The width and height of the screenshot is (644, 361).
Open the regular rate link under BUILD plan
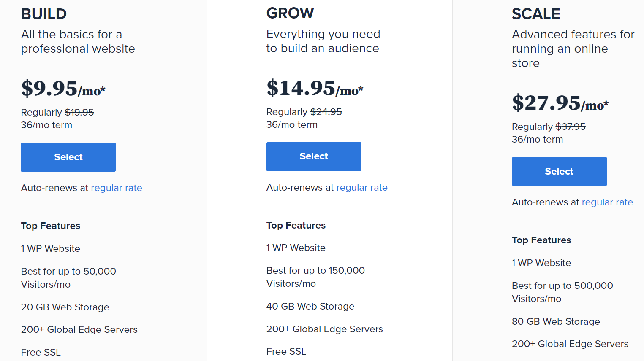[x=116, y=188]
